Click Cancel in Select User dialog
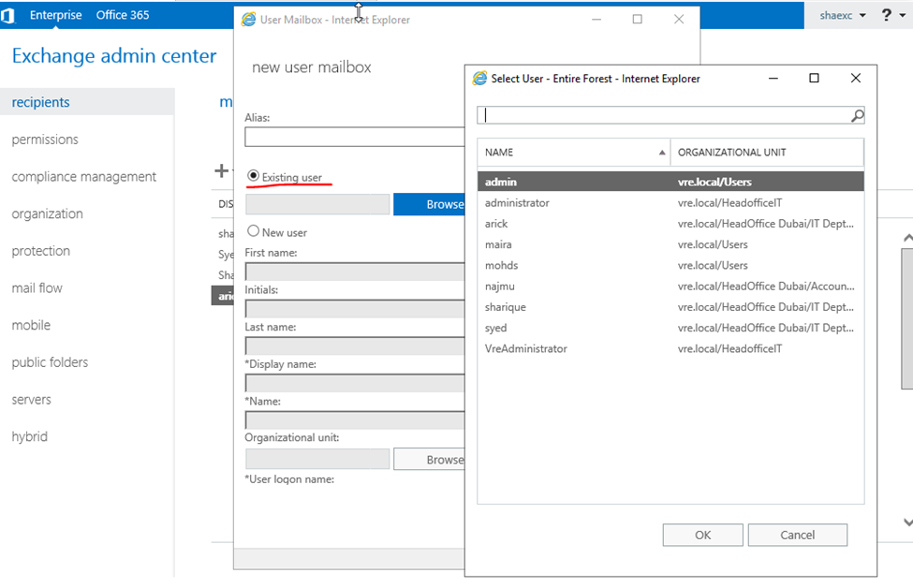This screenshot has width=913, height=588. click(x=797, y=535)
